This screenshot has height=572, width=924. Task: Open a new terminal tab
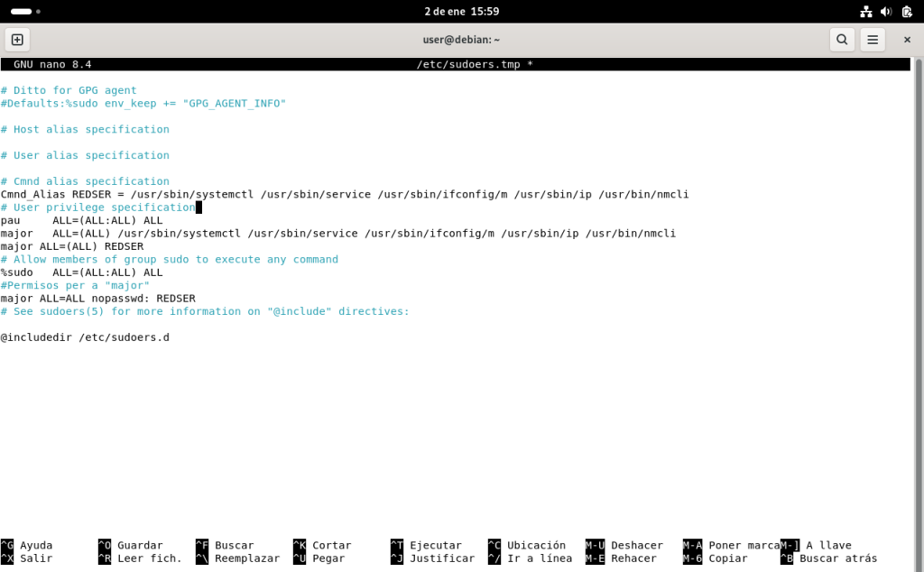click(17, 40)
